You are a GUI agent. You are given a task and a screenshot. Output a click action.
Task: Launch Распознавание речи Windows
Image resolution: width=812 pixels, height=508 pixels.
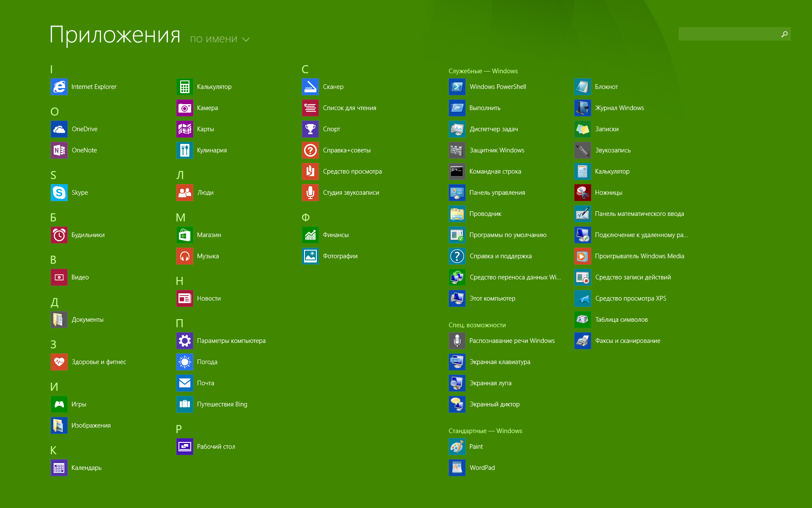(x=502, y=341)
